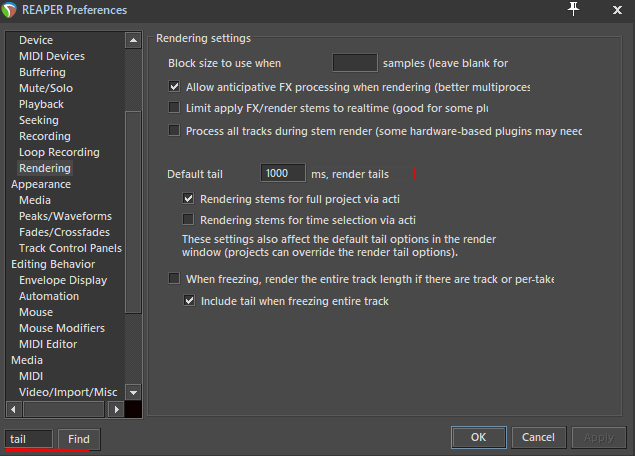Select the highlighted Rendering category
Image resolution: width=635 pixels, height=456 pixels.
tap(45, 168)
